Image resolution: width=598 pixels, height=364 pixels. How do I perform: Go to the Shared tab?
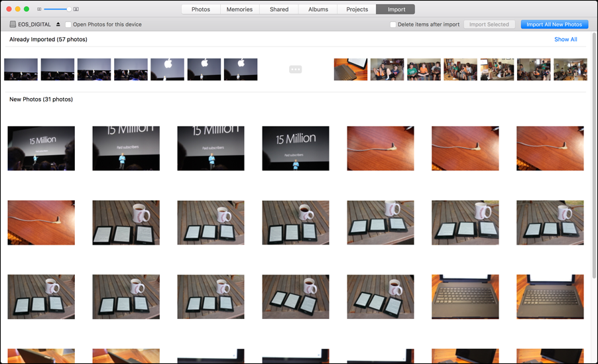pos(279,9)
